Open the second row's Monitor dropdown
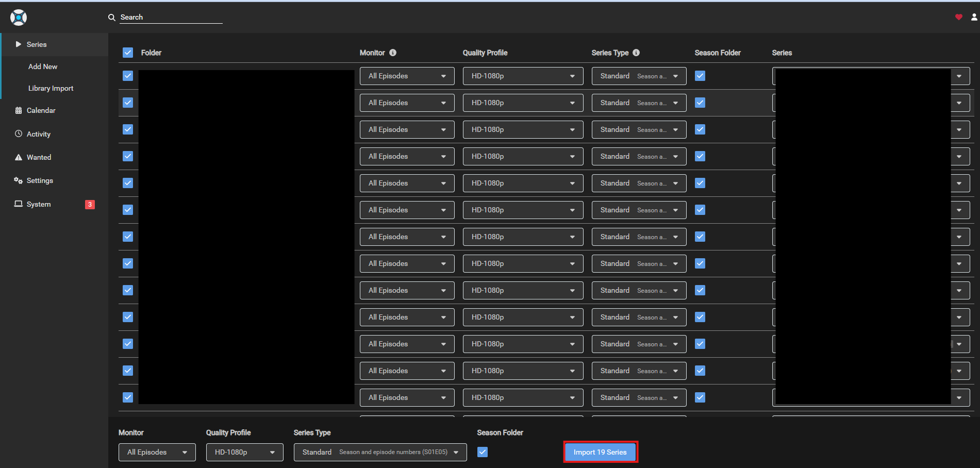 tap(407, 103)
